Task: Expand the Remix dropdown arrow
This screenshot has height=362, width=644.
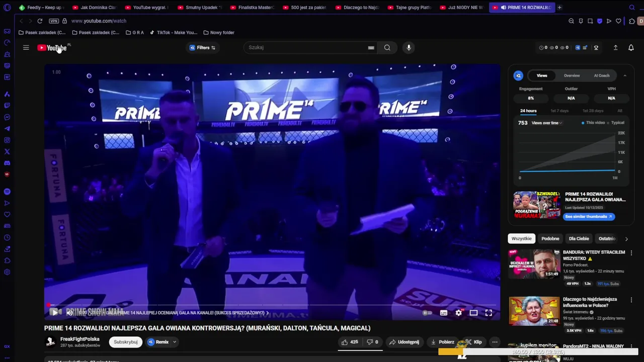Action: tap(175, 342)
